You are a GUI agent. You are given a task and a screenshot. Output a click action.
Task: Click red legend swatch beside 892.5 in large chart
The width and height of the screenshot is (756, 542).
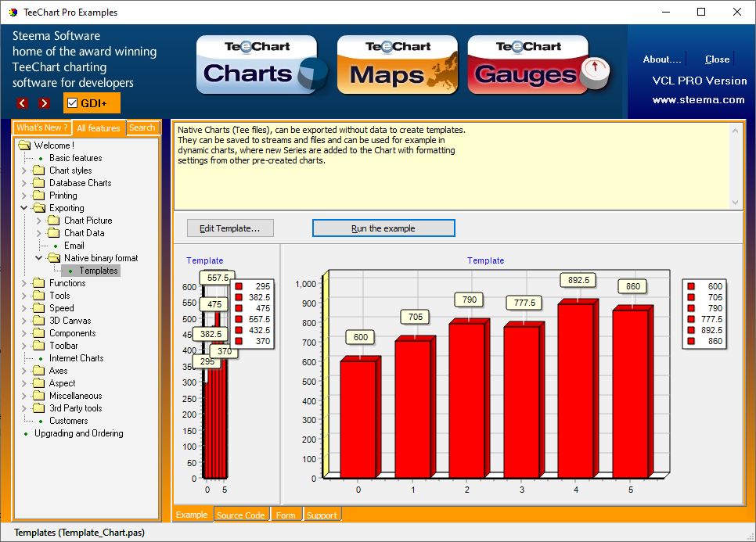691,330
